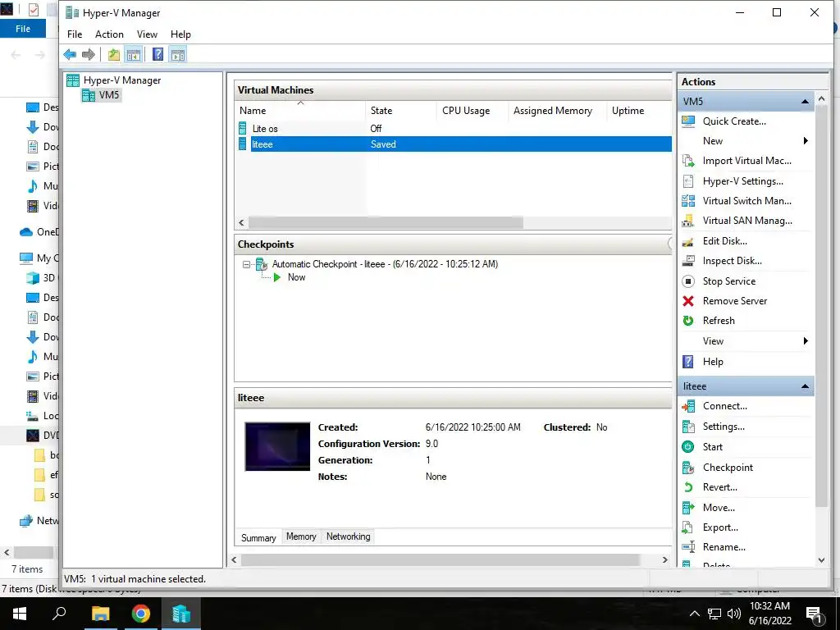Viewport: 840px width, 630px height.
Task: Select Hyper-V Manager root tree node
Action: pos(122,80)
